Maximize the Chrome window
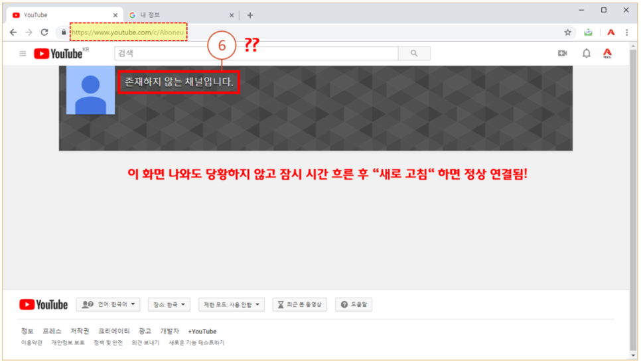Viewport: 641px width, 364px height. click(x=604, y=10)
